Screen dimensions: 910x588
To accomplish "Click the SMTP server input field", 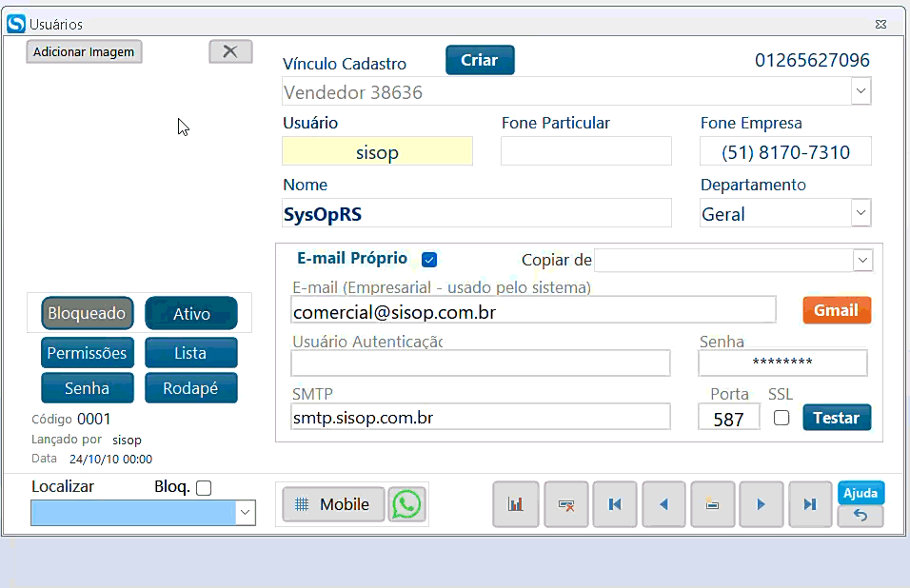I will [x=480, y=417].
